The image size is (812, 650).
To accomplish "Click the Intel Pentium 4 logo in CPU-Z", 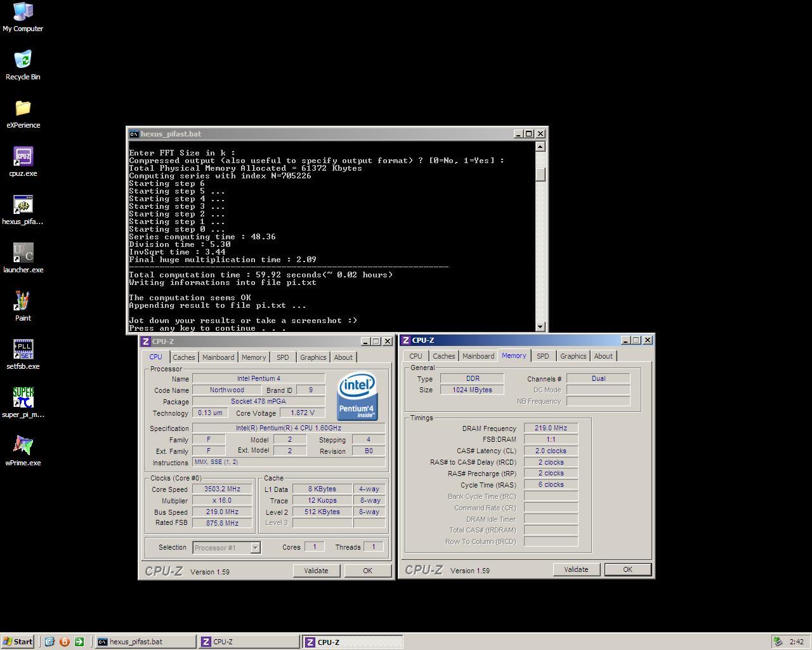I will coord(357,396).
